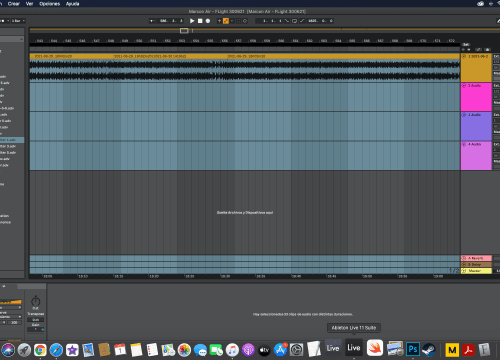Click the Re-enable Automation icon
The width and height of the screenshot is (500, 360).
pos(232,21)
